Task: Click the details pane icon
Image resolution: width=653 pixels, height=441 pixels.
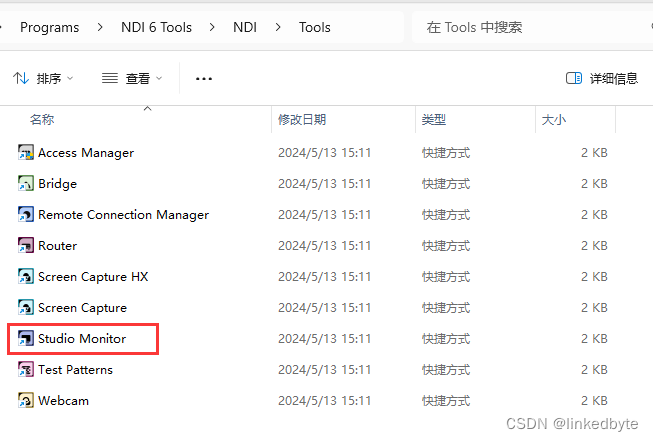Action: click(x=574, y=78)
